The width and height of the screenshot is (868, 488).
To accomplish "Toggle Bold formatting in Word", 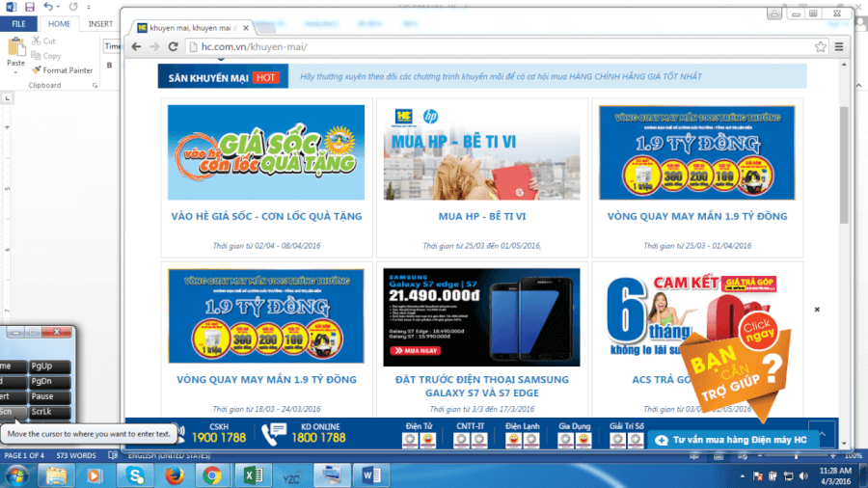I will pos(109,66).
